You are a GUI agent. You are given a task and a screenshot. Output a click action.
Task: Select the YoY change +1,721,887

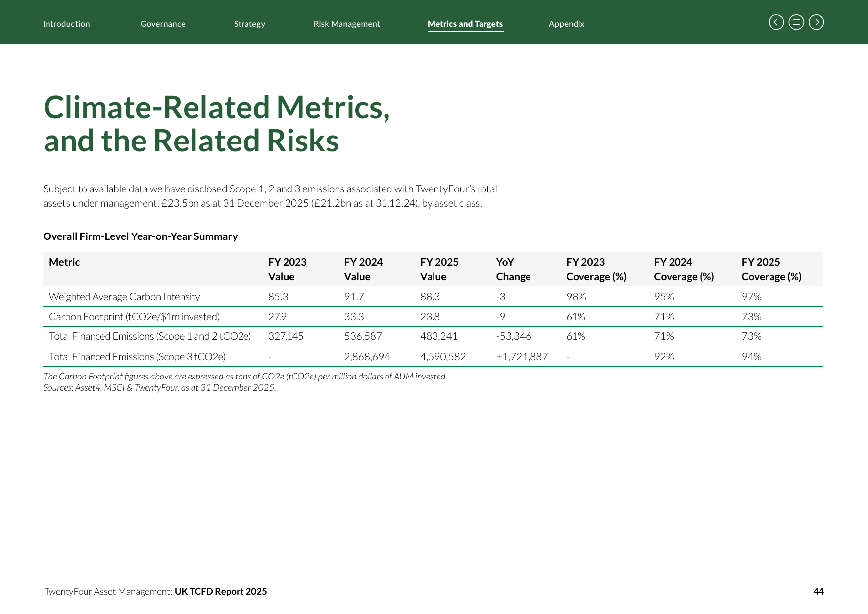click(522, 357)
